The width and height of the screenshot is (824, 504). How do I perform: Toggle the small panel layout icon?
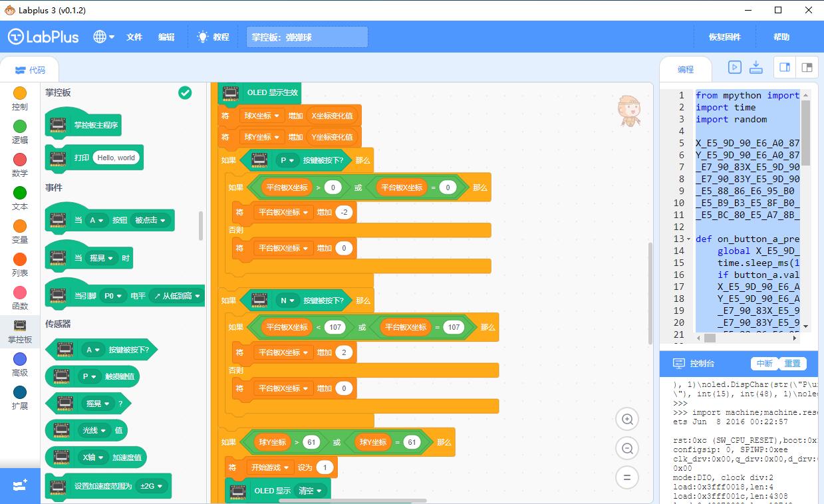pos(807,67)
